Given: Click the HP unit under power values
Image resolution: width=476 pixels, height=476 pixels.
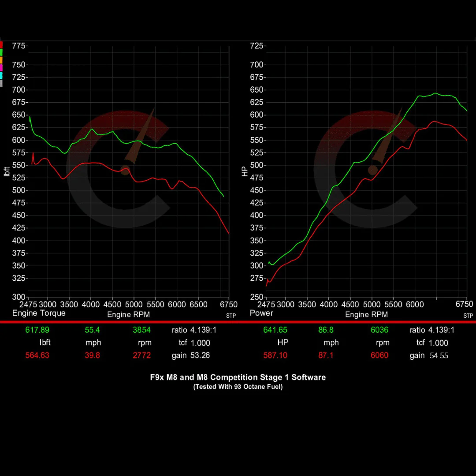Looking at the screenshot, I should (x=283, y=342).
